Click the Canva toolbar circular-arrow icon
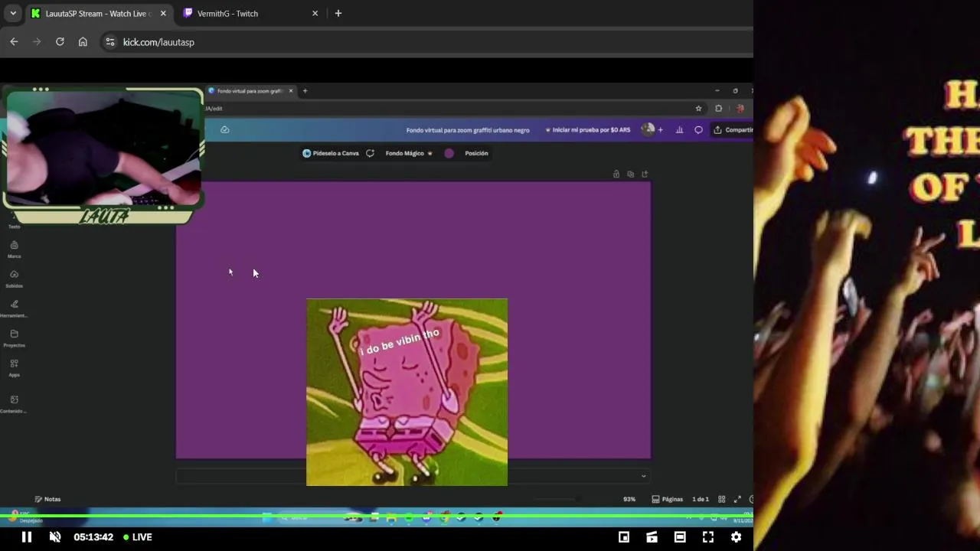 pos(370,153)
